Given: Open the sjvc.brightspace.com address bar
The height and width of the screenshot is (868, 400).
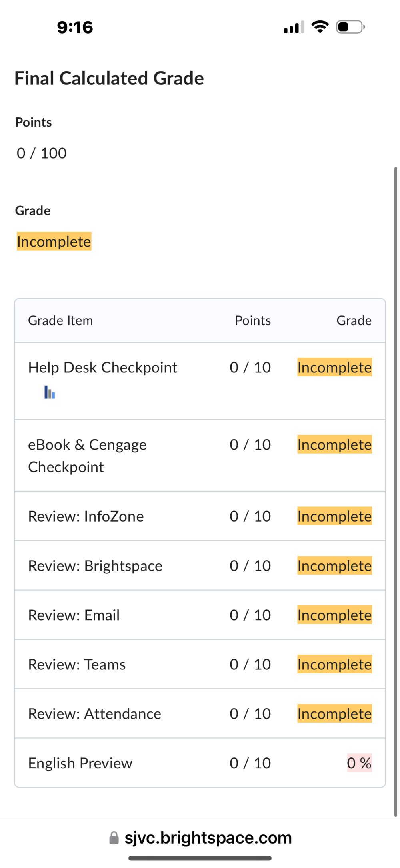Looking at the screenshot, I should pyautogui.click(x=200, y=838).
